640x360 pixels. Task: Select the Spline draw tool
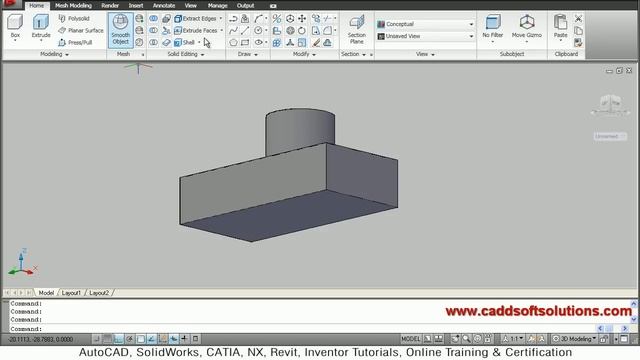233,30
